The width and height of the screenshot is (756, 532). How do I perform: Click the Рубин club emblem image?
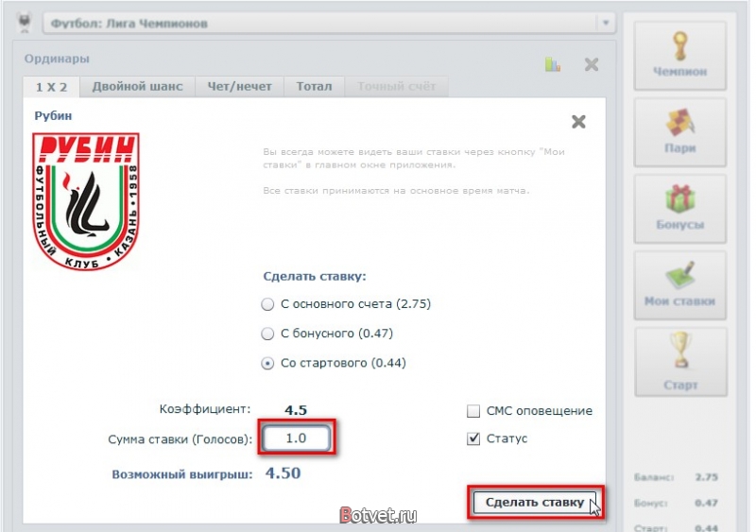pyautogui.click(x=86, y=201)
